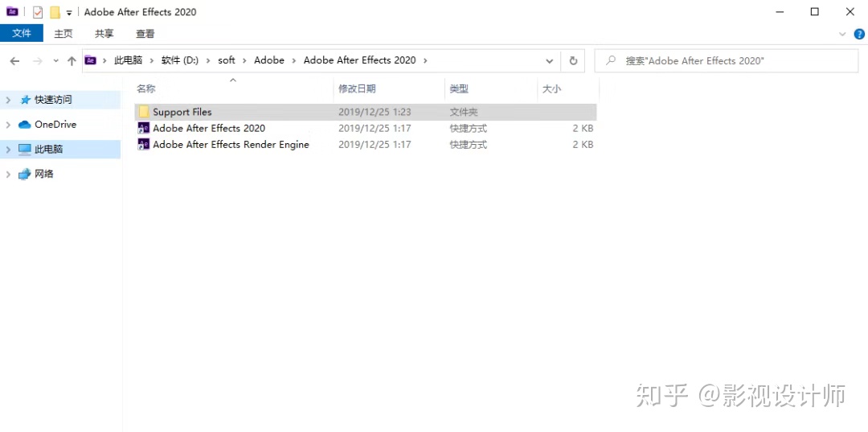Image resolution: width=868 pixels, height=432 pixels.
Task: Select soft in the address breadcrumb
Action: click(227, 60)
